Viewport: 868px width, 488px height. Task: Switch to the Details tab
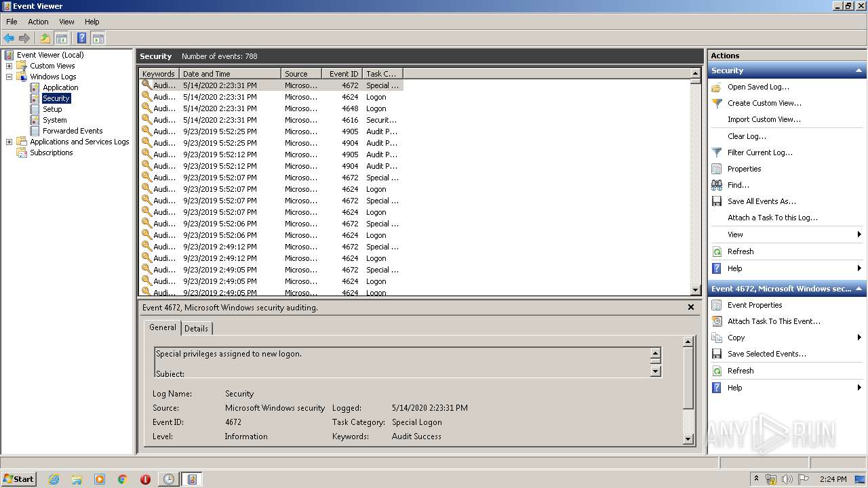point(197,328)
